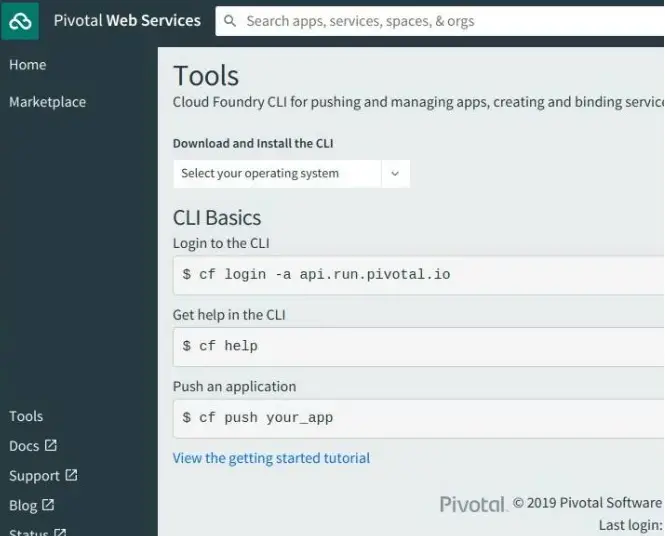
Task: Click the CLI Basics heading
Action: pos(217,218)
